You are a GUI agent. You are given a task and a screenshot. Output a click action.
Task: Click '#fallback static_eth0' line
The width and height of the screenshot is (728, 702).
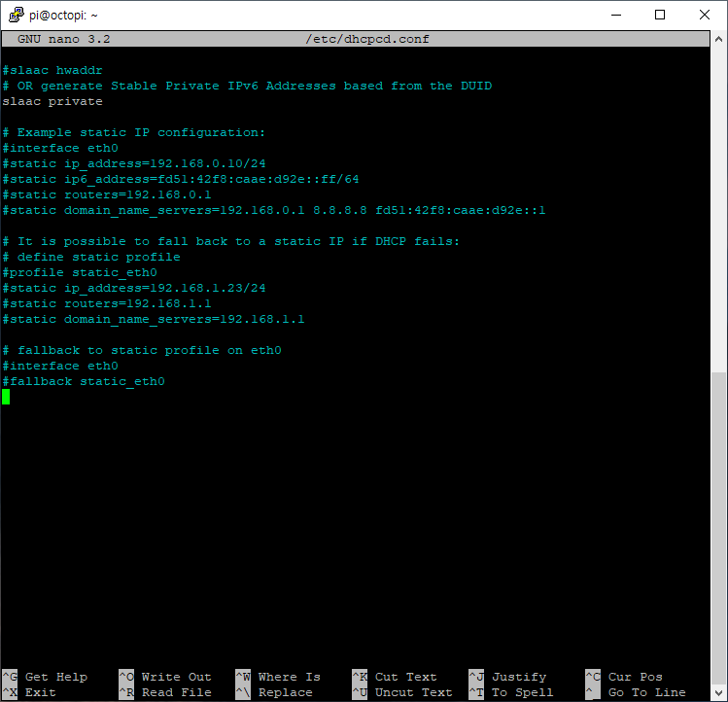pyautogui.click(x=84, y=381)
